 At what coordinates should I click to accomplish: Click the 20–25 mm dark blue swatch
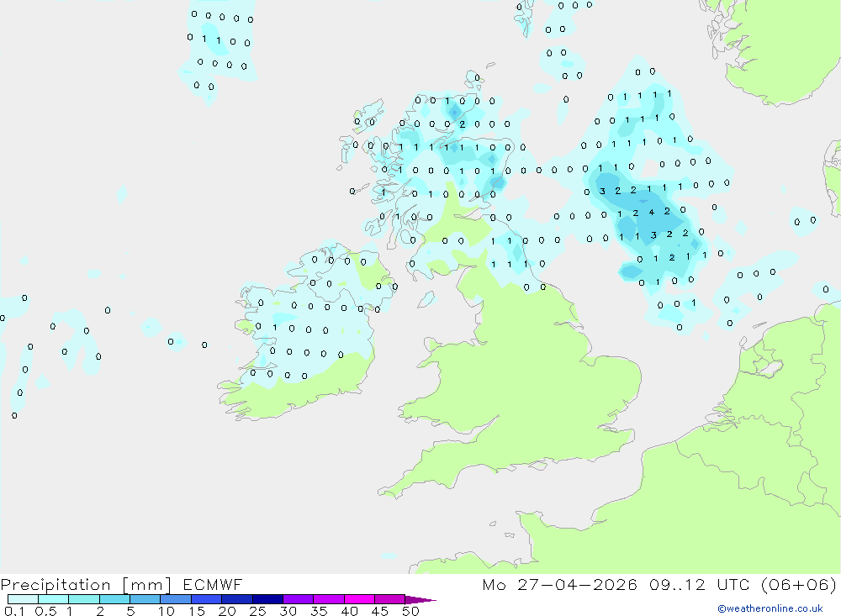click(236, 599)
